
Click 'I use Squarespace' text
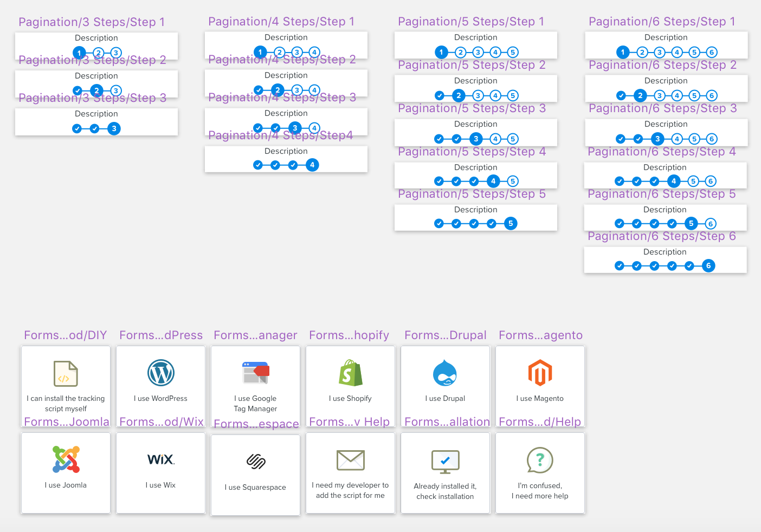click(x=255, y=488)
